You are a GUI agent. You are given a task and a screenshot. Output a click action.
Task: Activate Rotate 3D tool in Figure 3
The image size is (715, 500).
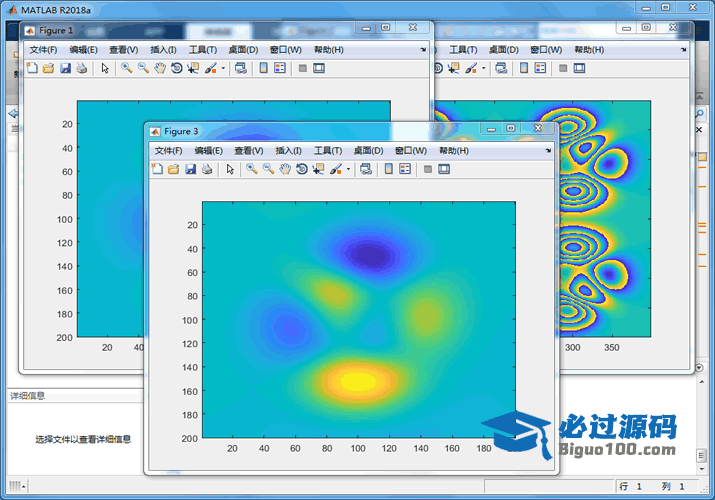[x=301, y=169]
